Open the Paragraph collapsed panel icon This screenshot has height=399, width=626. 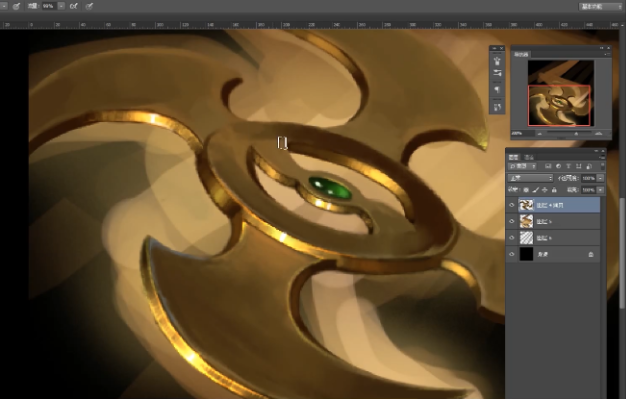pos(497,90)
